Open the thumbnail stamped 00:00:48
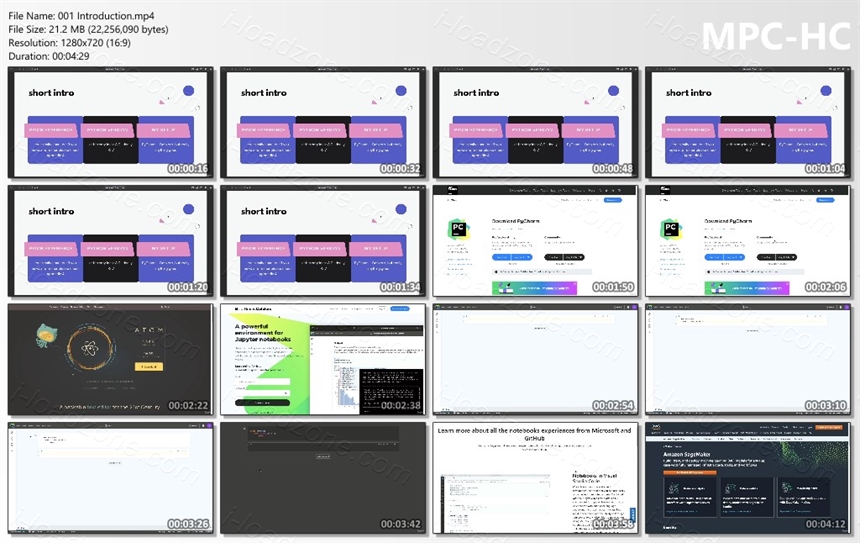This screenshot has width=860, height=543. (535, 122)
